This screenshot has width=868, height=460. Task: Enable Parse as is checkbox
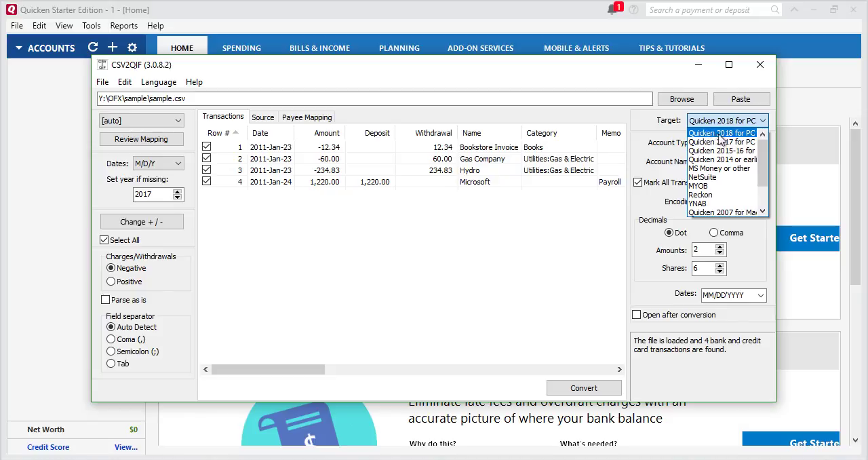pyautogui.click(x=105, y=299)
